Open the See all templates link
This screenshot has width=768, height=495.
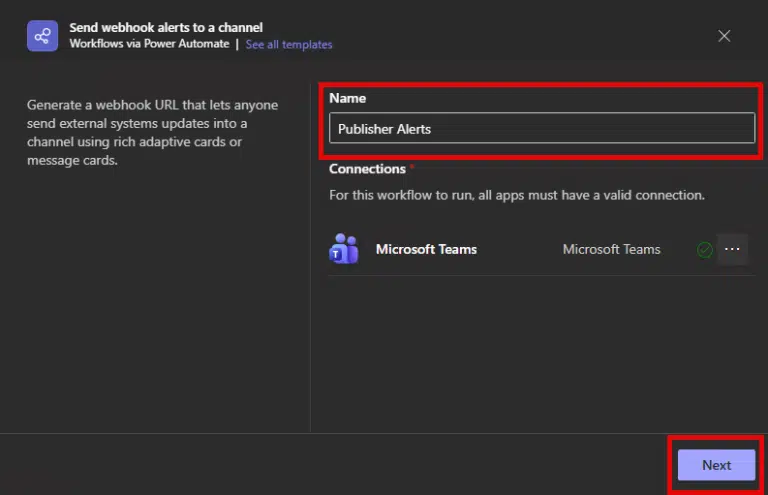[289, 44]
